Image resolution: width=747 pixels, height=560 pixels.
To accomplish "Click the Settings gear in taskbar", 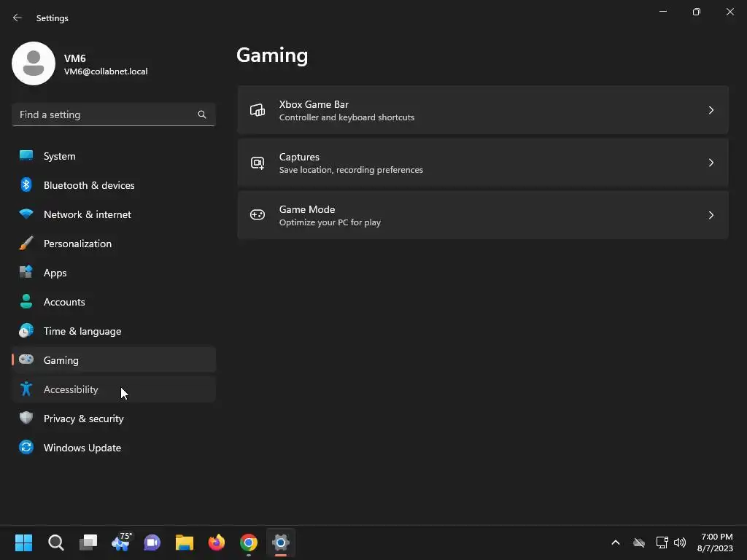I will (x=281, y=542).
